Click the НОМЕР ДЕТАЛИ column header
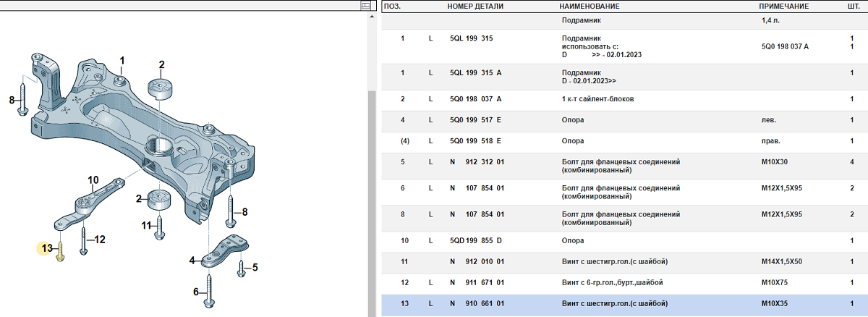Viewport: 868px width, 317px height. point(475,6)
